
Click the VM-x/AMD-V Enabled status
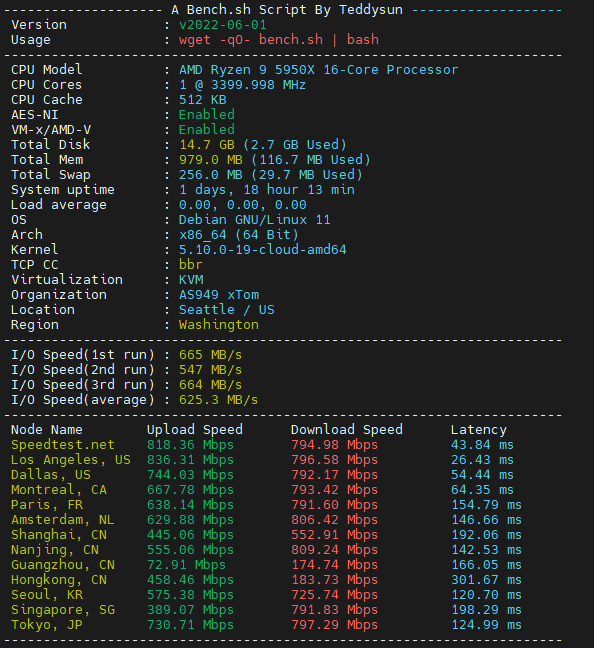(x=207, y=129)
